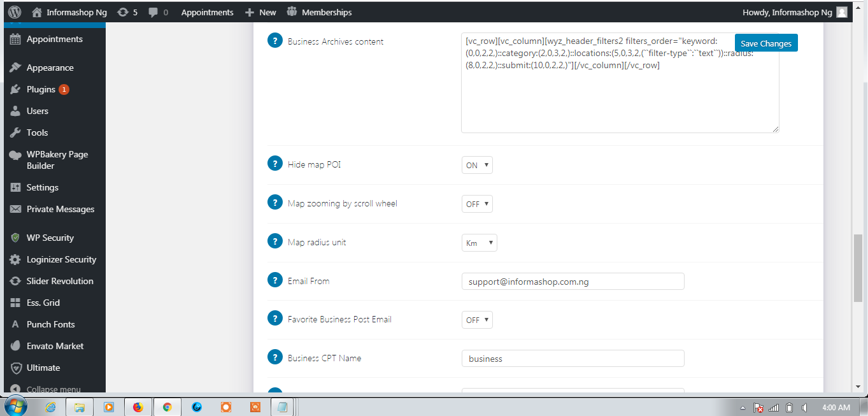The width and height of the screenshot is (868, 416).
Task: Open the Hide map POI dropdown
Action: tap(476, 164)
